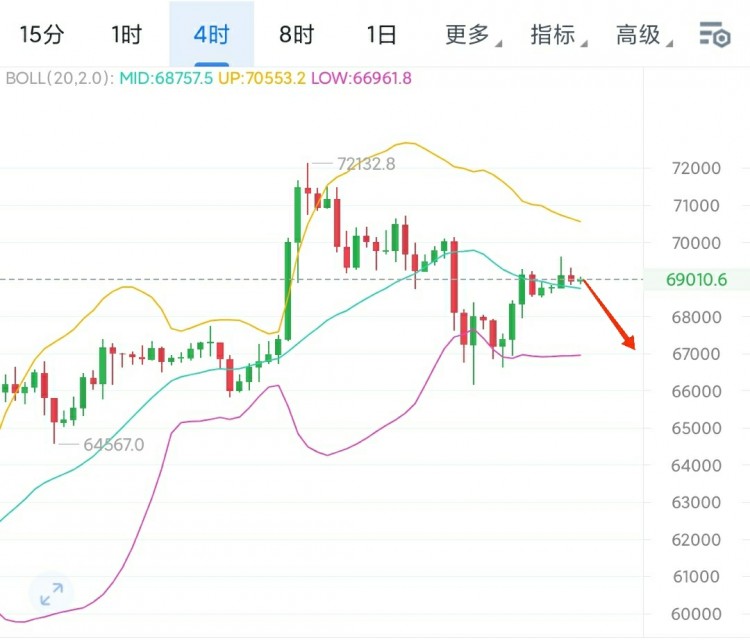Viewport: 750px width, 640px height.
Task: Open the 高级 advanced dropdown
Action: coord(644,35)
